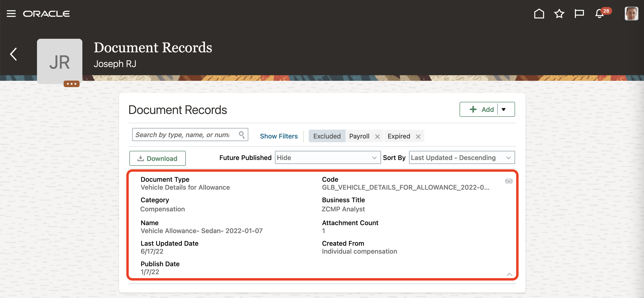Image resolution: width=644 pixels, height=298 pixels.
Task: Collapse the Vehicle Allowance record details
Action: click(509, 275)
